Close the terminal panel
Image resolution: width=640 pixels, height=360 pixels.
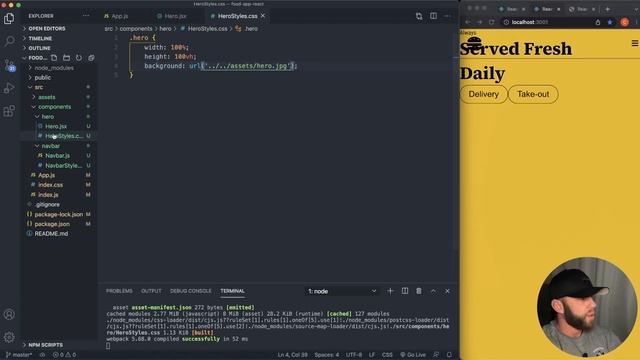447,291
